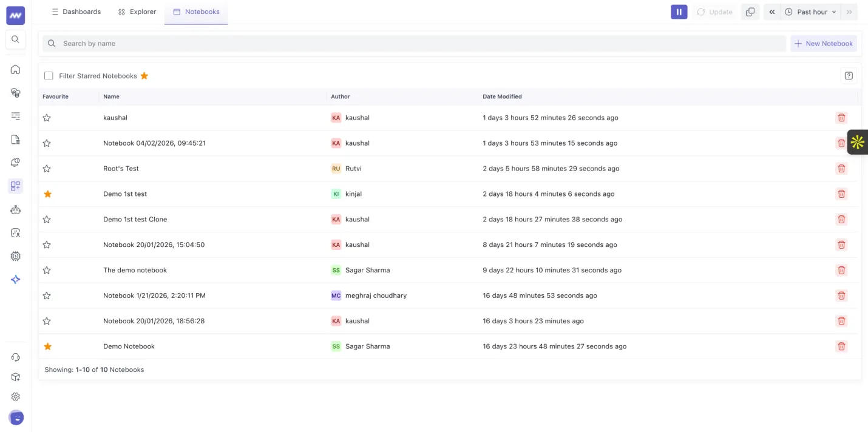Open the package box sidebar icon
The height and width of the screenshot is (432, 868).
click(16, 377)
